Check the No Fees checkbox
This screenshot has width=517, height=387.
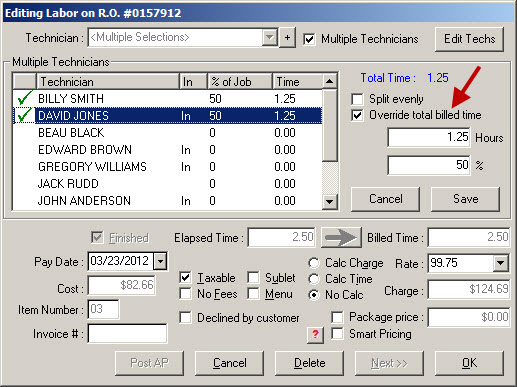(x=185, y=294)
